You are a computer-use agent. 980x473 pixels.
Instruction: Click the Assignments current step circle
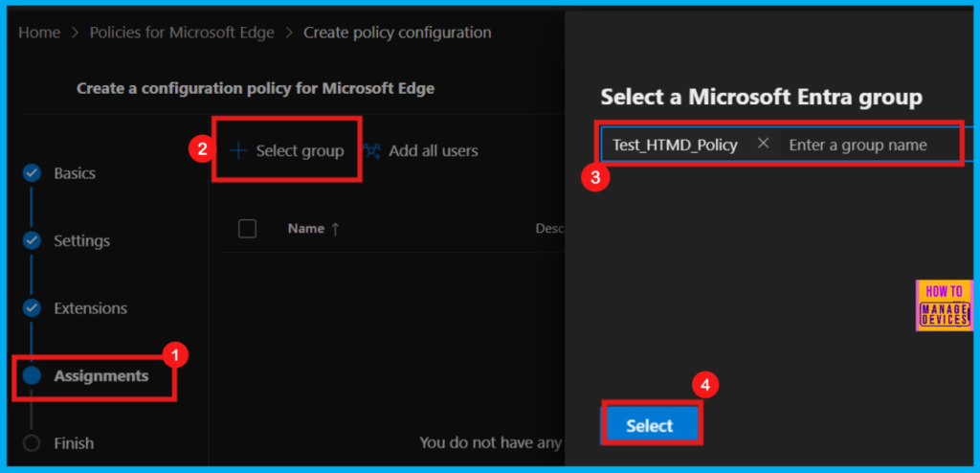click(x=32, y=375)
